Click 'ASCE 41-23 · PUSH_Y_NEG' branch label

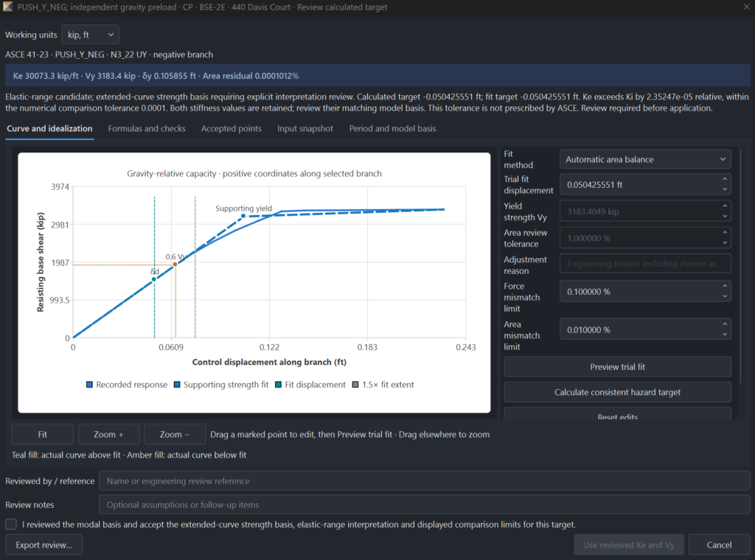[109, 55]
